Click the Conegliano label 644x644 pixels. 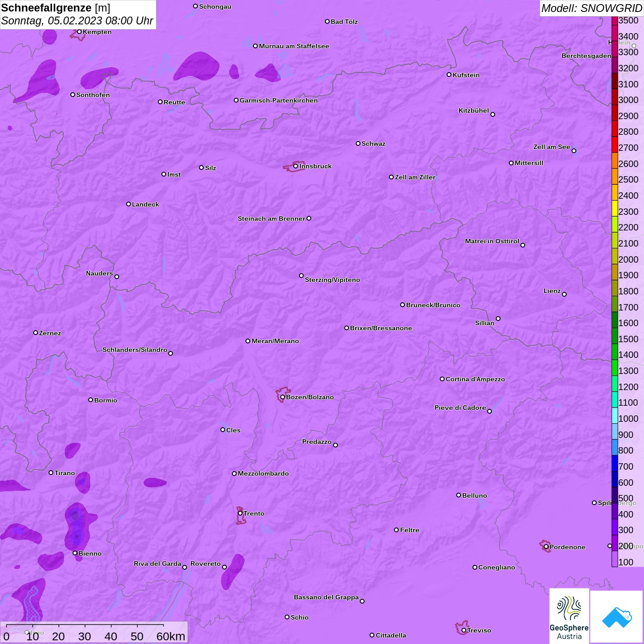pos(497,567)
